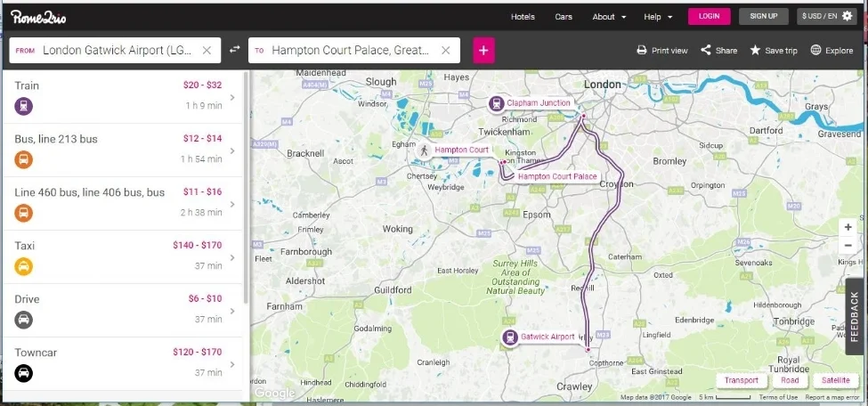
Task: Clear the TO field with X
Action: click(446, 51)
